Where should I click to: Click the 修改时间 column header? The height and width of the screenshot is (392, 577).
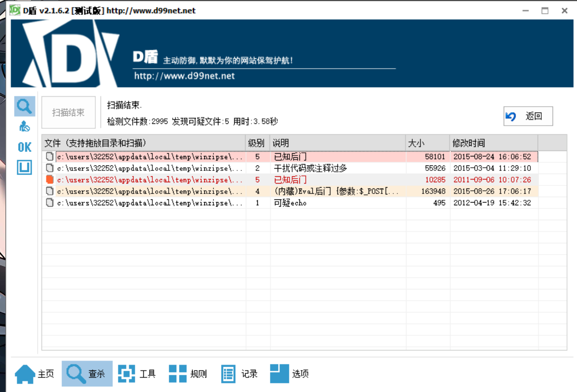point(493,143)
